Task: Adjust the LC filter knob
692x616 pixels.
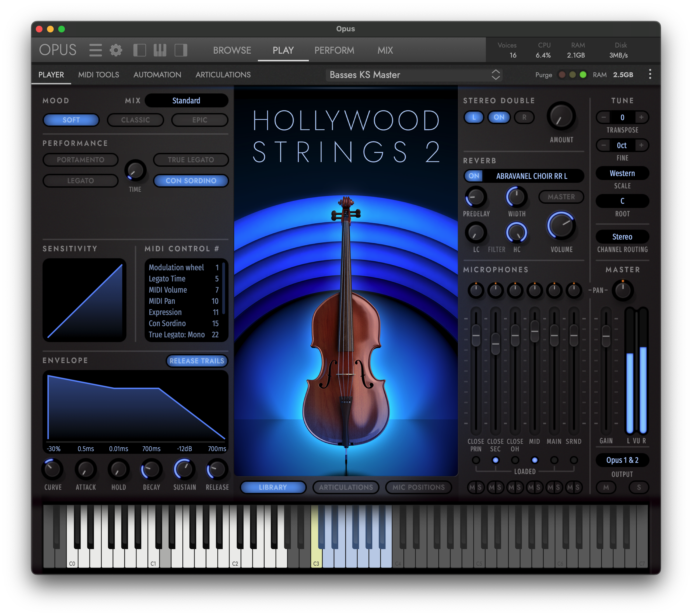Action: [476, 233]
